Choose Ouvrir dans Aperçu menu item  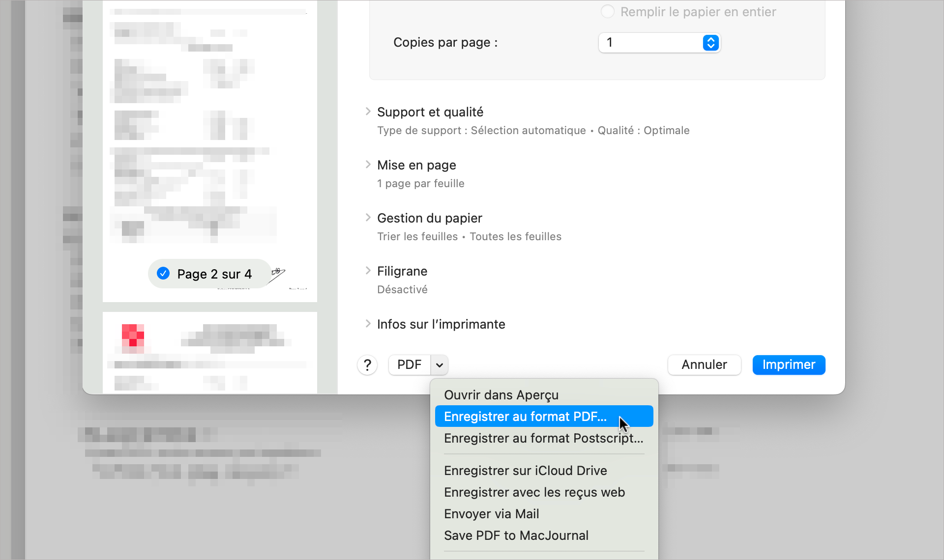501,395
